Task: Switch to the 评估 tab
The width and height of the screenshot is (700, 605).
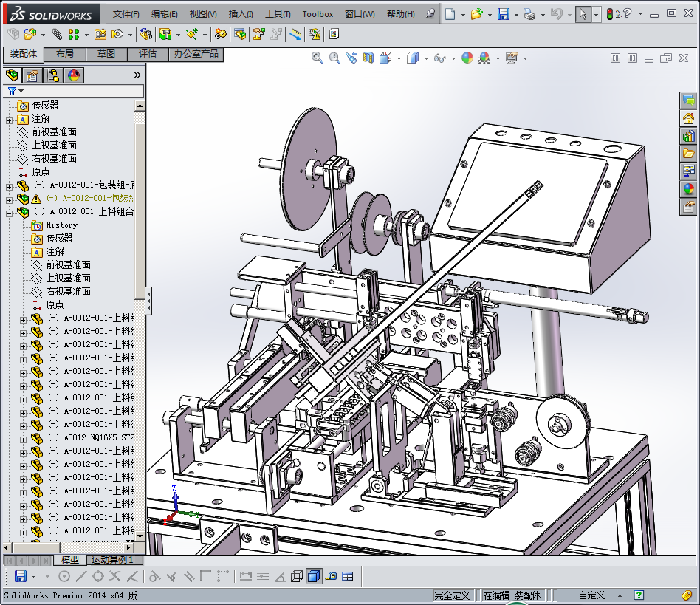Action: point(148,54)
